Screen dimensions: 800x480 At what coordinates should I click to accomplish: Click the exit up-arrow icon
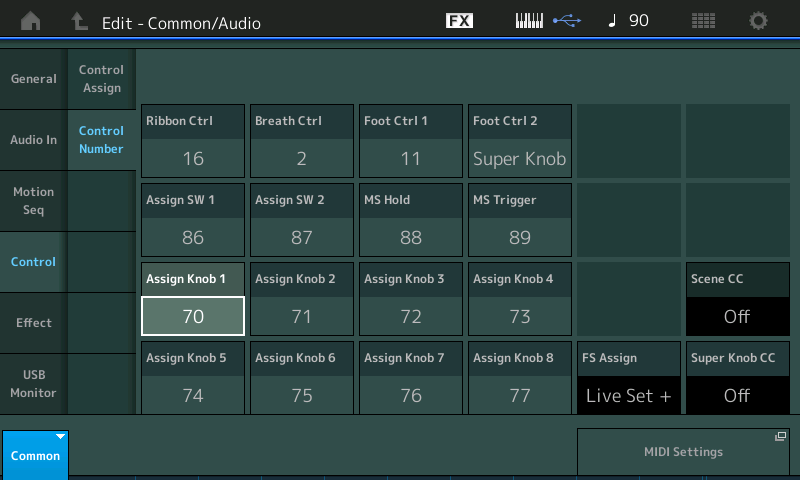tap(79, 21)
